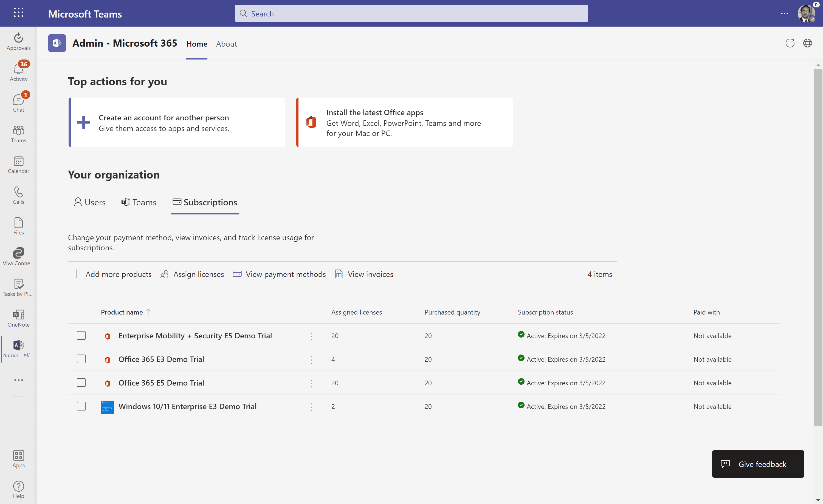
Task: Select Office 365 E3 Demo Trial checkbox
Action: coord(81,359)
